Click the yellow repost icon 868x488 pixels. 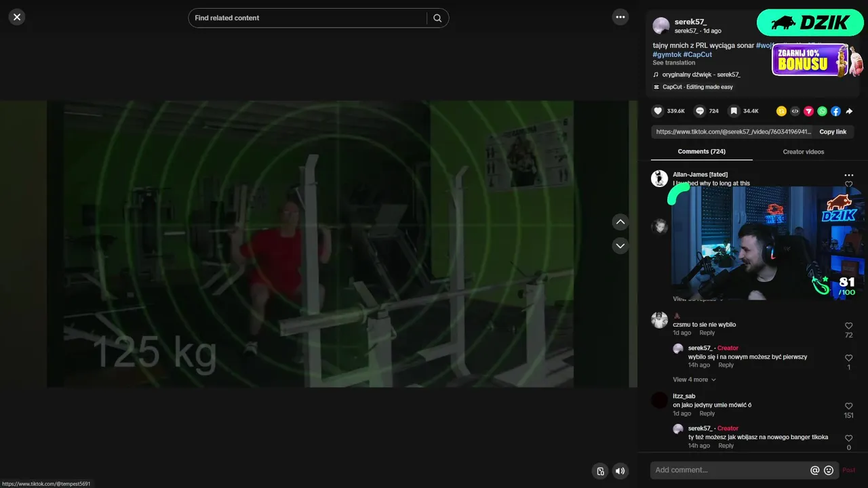[781, 111]
